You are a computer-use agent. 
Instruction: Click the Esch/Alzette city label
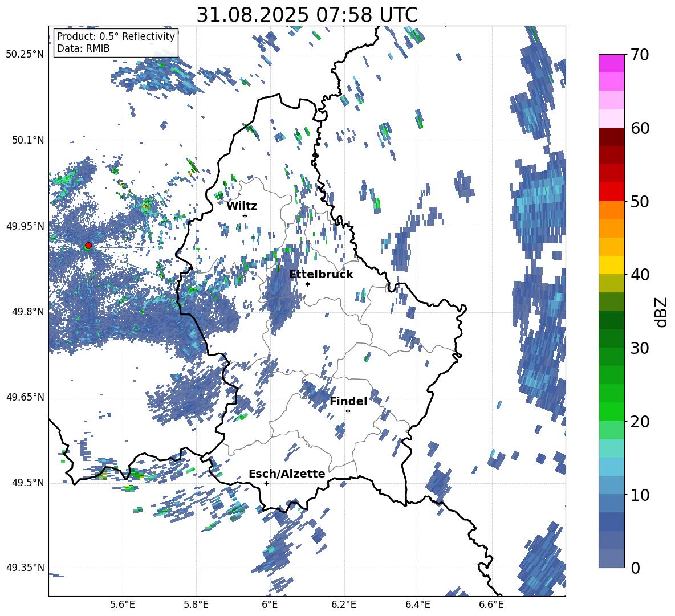click(287, 474)
